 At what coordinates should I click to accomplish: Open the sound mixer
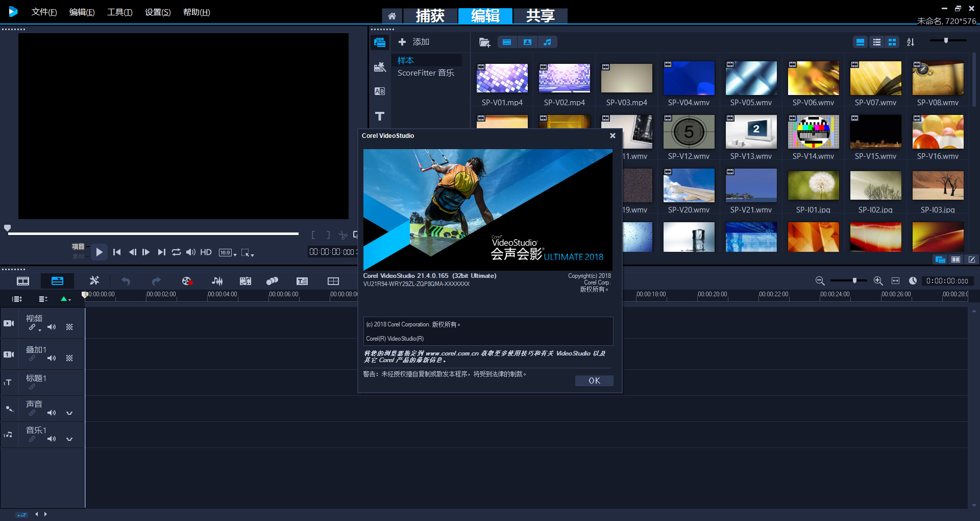(x=217, y=281)
